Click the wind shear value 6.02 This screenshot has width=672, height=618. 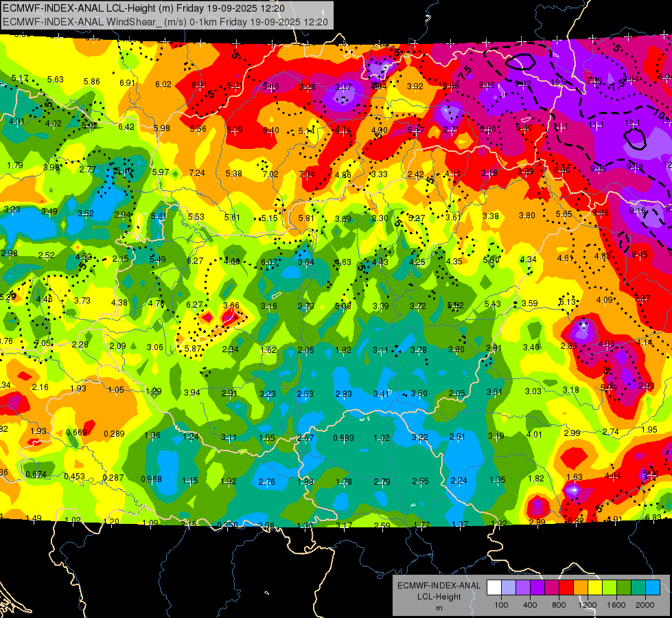163,84
